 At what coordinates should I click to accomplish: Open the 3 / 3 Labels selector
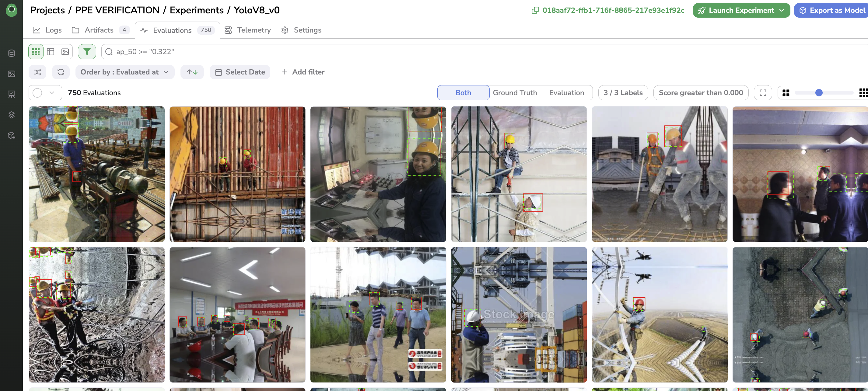[623, 93]
